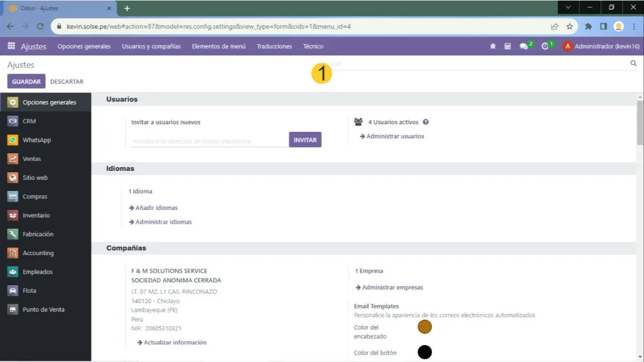Open the Elementos de menú menu
644x362 pixels.
coord(218,47)
